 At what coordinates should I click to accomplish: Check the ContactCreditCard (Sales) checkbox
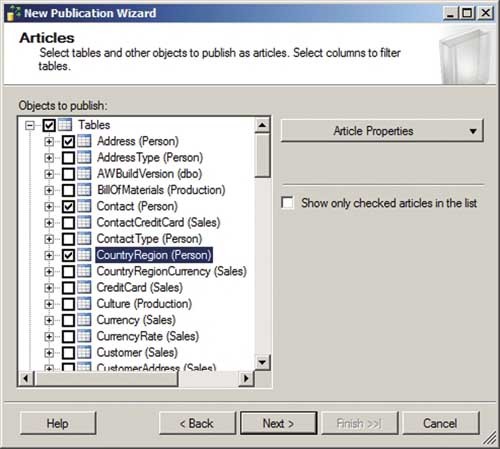tap(68, 223)
